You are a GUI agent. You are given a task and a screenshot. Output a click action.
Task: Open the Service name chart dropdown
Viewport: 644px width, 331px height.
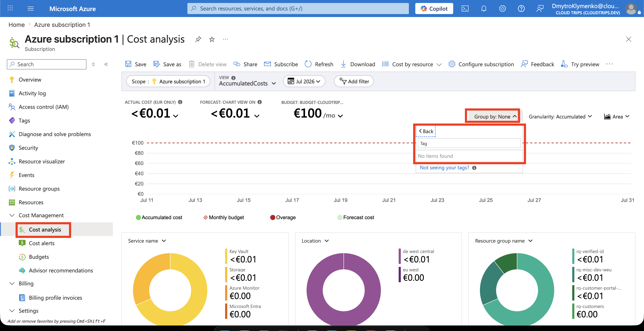(147, 240)
